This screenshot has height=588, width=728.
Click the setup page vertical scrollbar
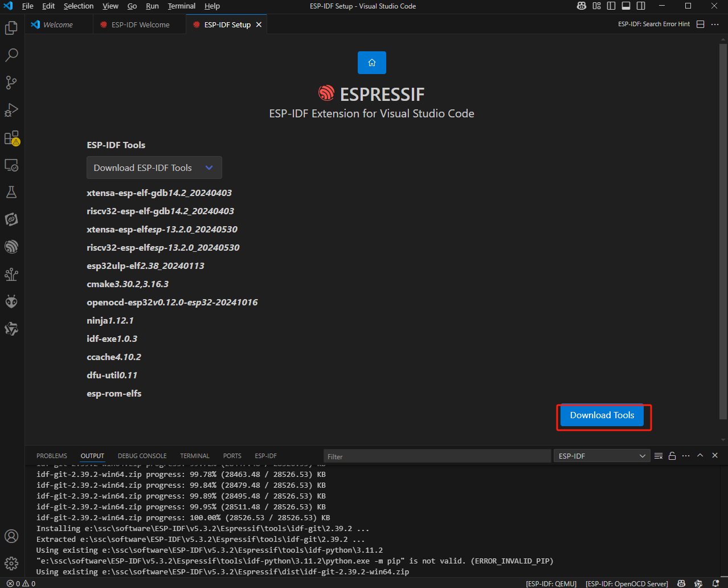[x=723, y=231]
